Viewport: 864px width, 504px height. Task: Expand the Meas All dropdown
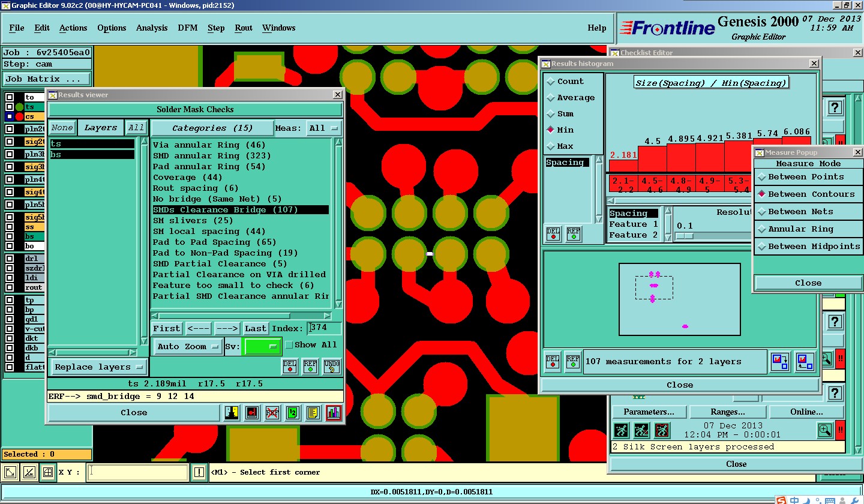[323, 128]
